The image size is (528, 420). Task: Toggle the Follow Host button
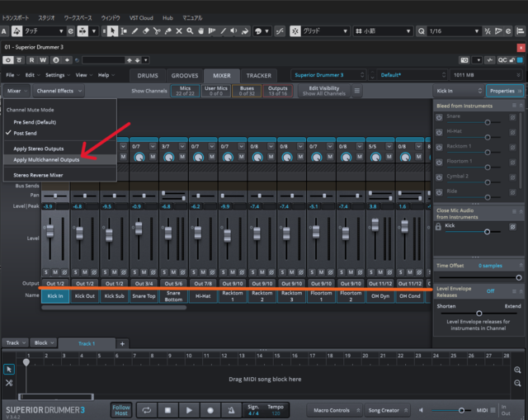(x=121, y=409)
